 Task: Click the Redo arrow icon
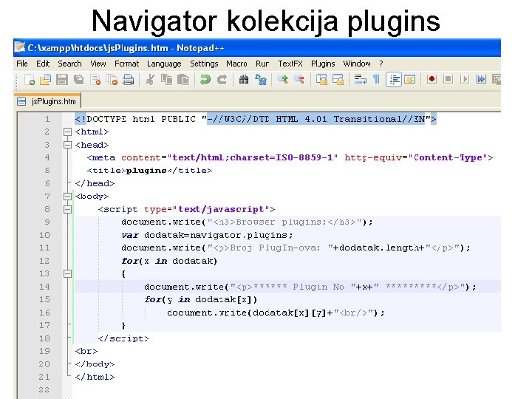coord(222,80)
